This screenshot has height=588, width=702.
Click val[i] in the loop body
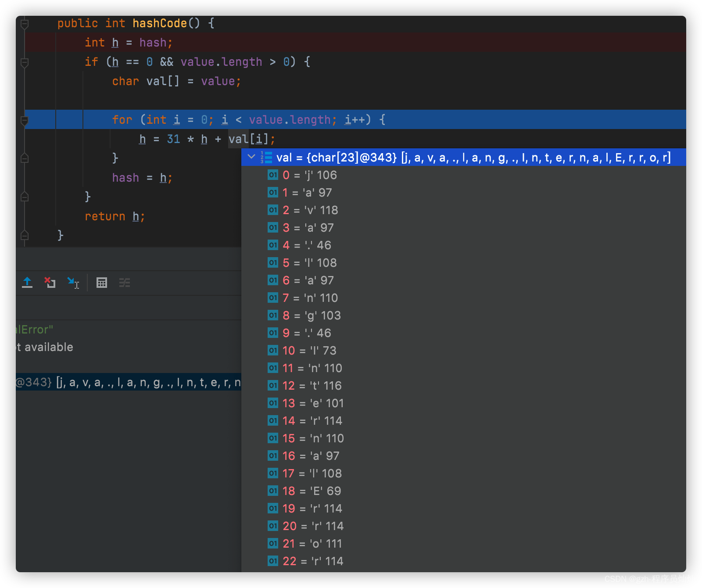tap(248, 139)
